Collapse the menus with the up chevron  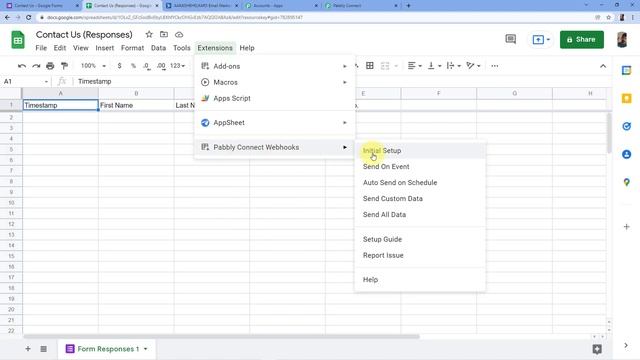(x=603, y=66)
